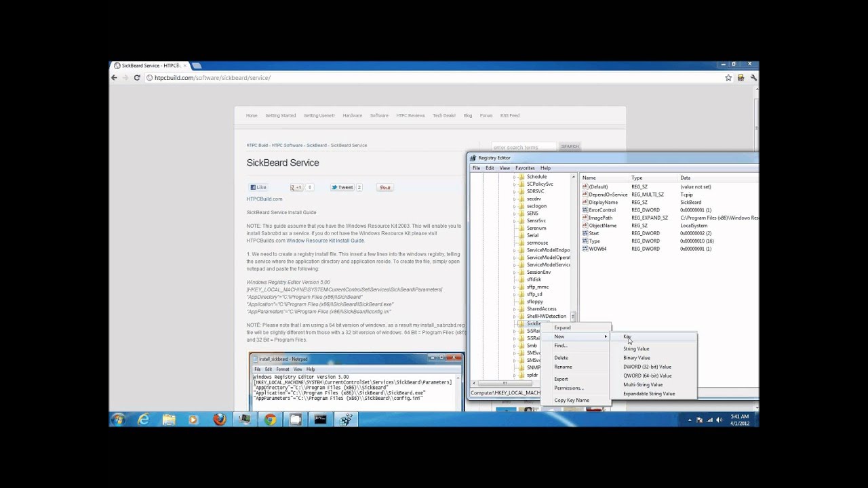Expand the SessionEnv registry key
Image resolution: width=868 pixels, height=488 pixels.
pyautogui.click(x=514, y=272)
